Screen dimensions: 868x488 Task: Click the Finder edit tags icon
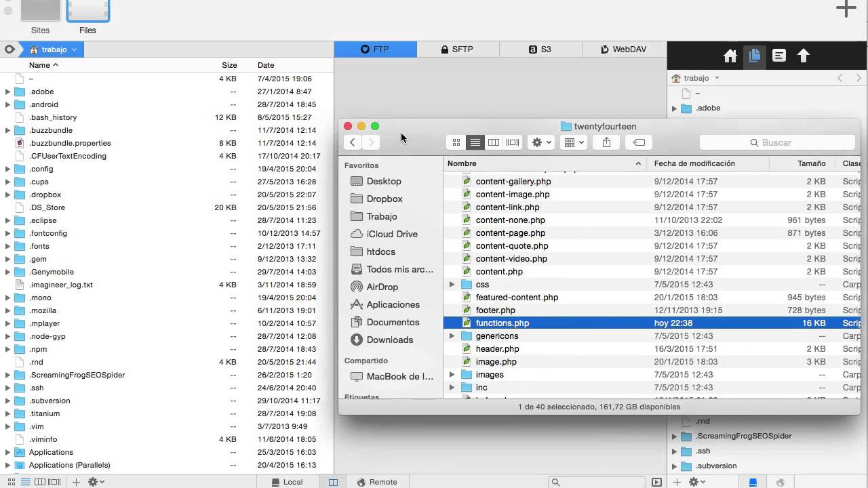(x=639, y=142)
